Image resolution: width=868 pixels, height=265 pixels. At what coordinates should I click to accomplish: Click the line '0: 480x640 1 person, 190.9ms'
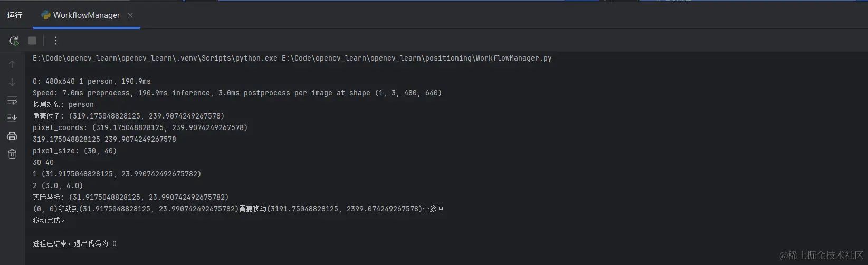click(x=92, y=81)
